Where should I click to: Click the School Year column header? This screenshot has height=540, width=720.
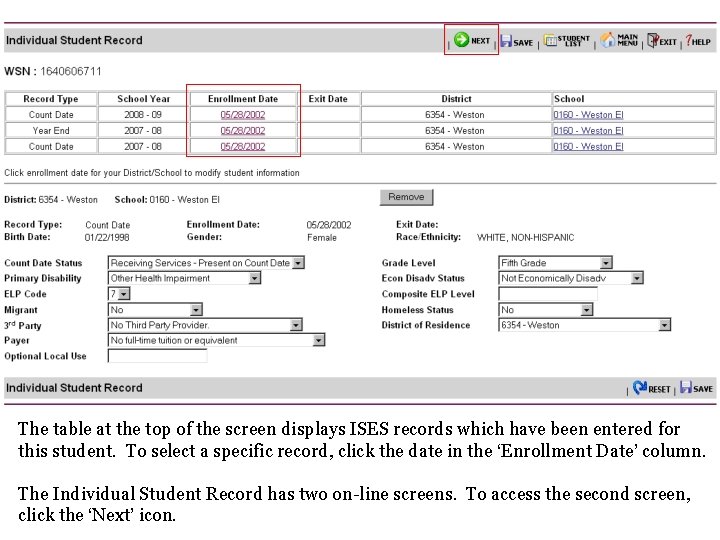(143, 99)
